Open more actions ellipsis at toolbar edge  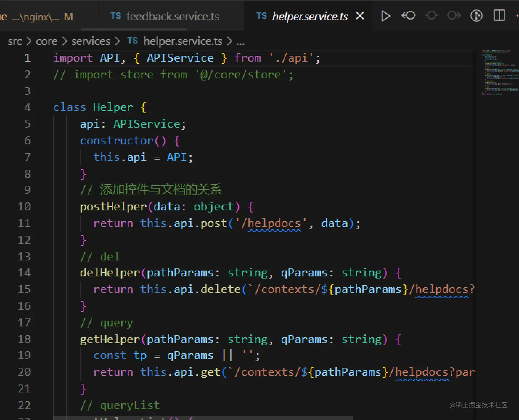coord(517,16)
